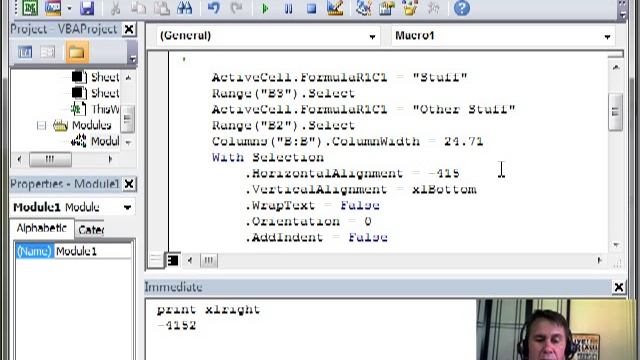The height and width of the screenshot is (360, 640).
Task: Click the View Code icon in Project pane
Action: tap(25, 52)
